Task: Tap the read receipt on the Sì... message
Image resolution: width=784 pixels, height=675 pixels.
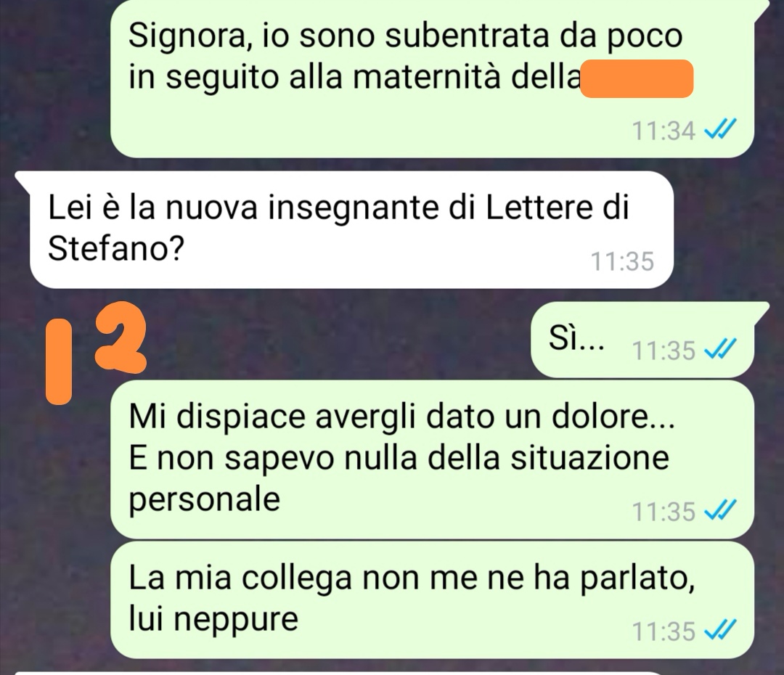Action: coord(720,350)
